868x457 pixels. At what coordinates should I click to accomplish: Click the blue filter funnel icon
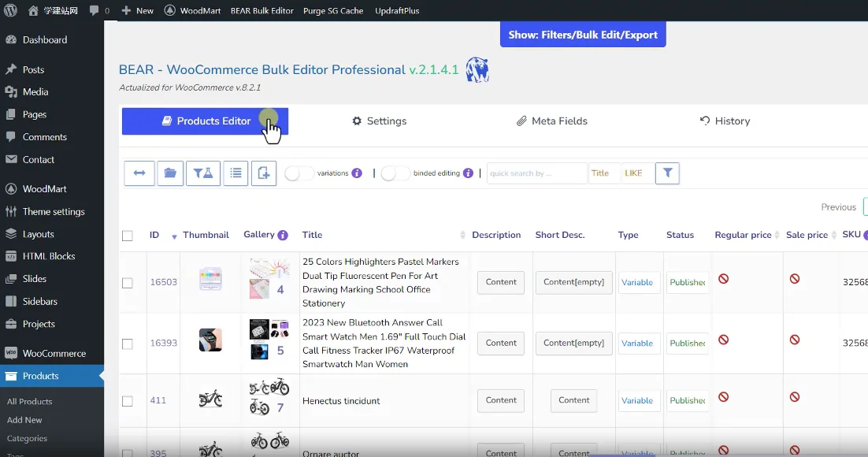(667, 173)
